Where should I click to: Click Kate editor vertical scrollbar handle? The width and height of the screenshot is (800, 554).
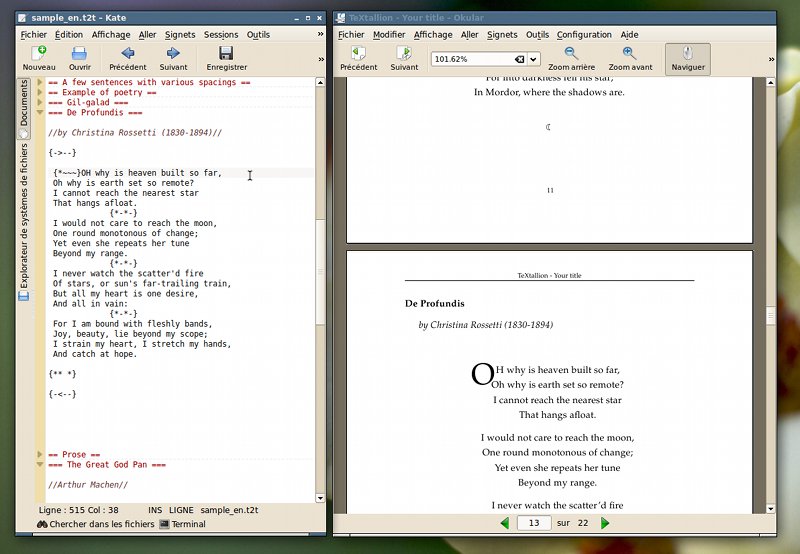pos(320,271)
